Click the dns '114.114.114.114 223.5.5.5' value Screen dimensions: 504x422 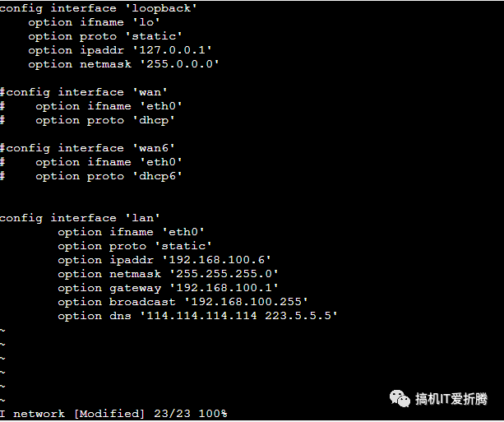(x=242, y=316)
